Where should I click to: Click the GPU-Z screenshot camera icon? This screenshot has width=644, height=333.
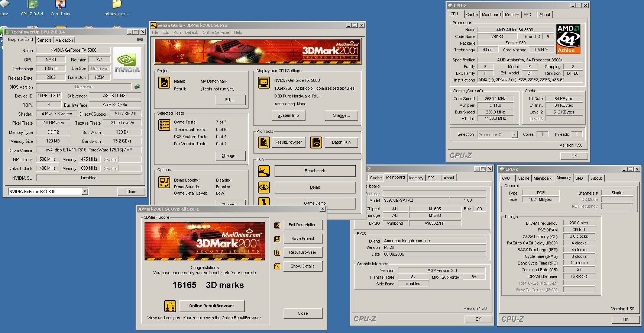pyautogui.click(x=140, y=39)
